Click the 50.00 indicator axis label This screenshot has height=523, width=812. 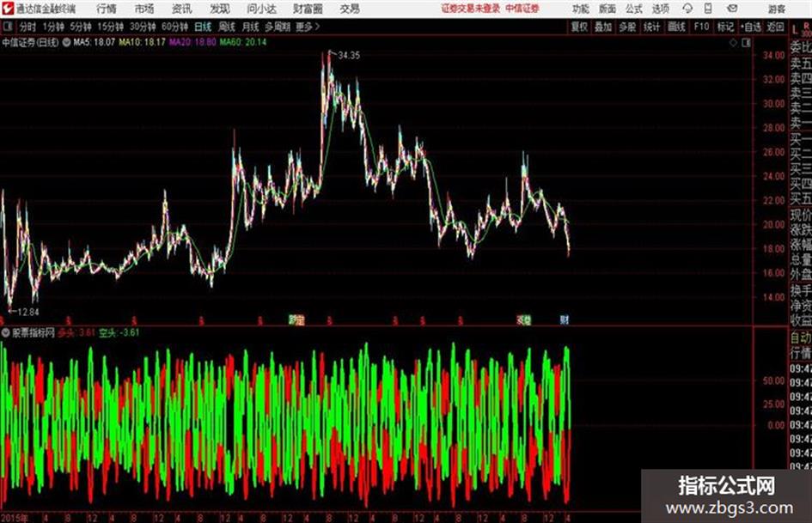click(x=773, y=380)
